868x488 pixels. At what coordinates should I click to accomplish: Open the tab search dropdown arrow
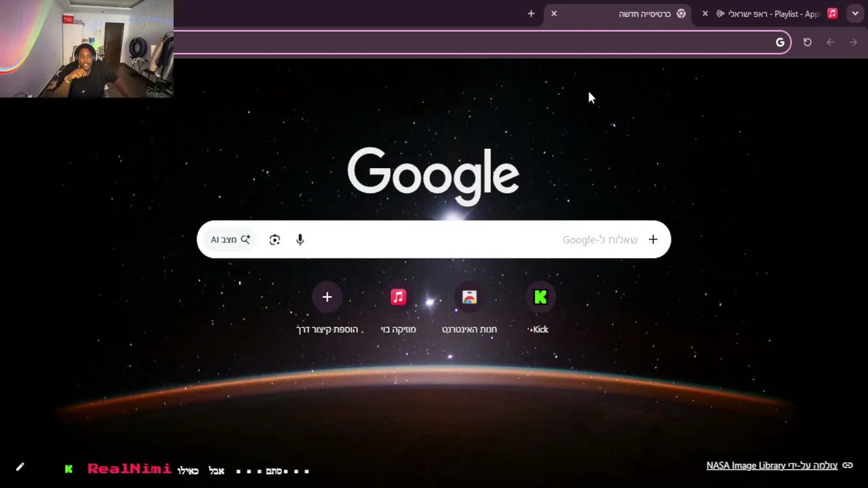pos(855,14)
